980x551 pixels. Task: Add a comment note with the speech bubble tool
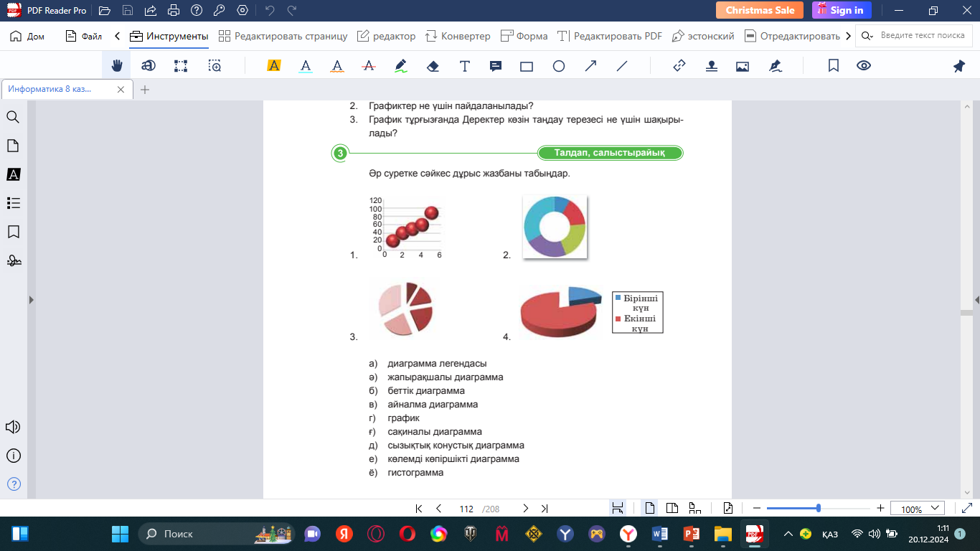(x=496, y=66)
